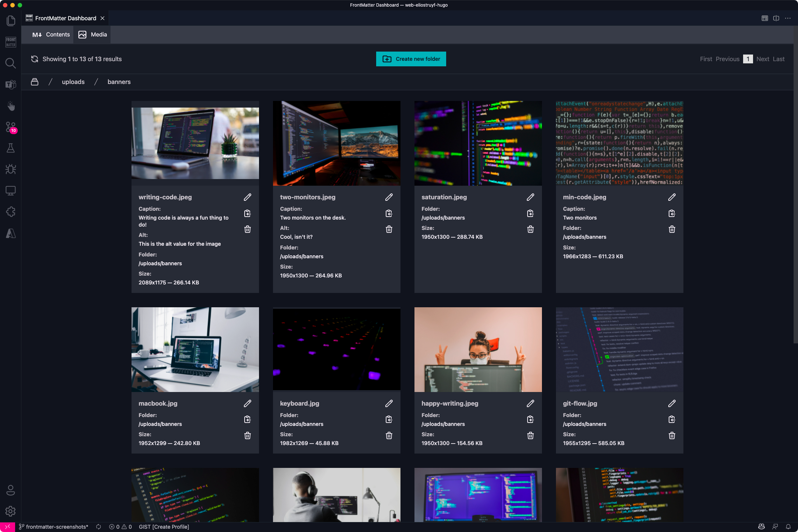Delete the two-monitors.jpeg image
Viewport: 798px width, 532px height.
[389, 230]
